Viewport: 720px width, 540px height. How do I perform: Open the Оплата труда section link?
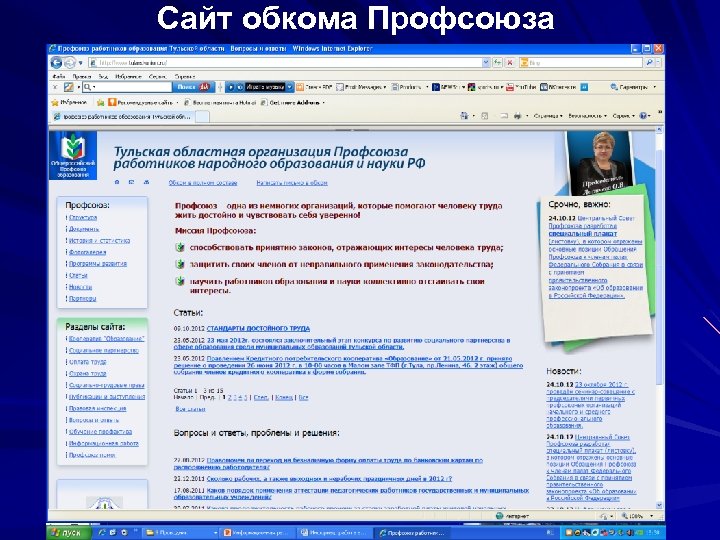point(87,362)
